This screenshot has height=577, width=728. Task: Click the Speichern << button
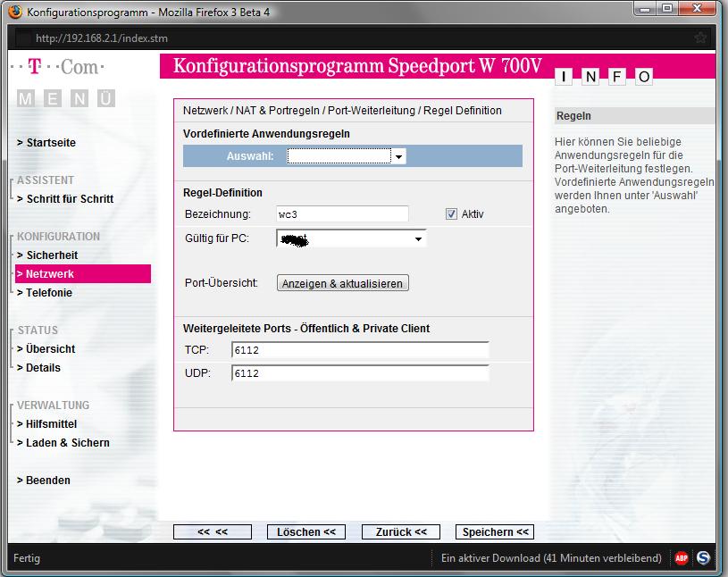(495, 532)
